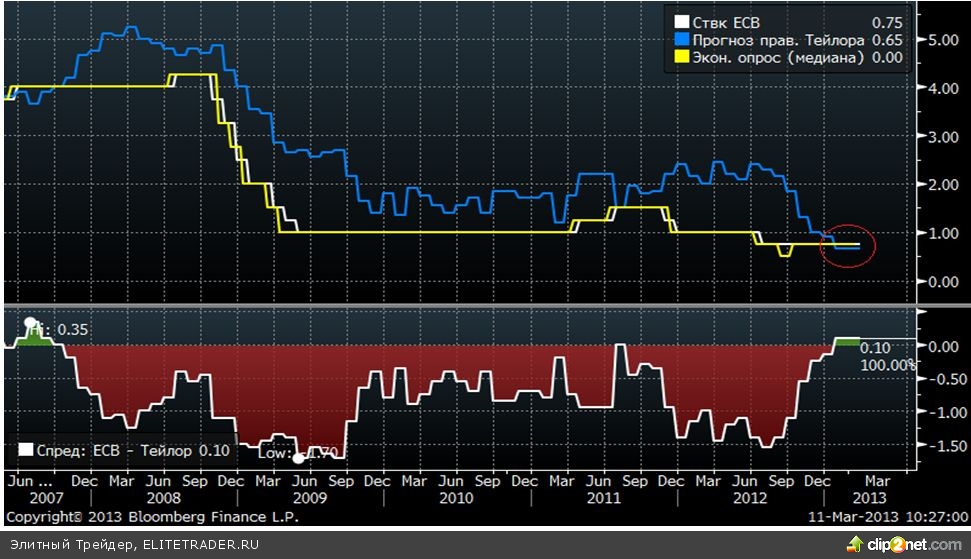This screenshot has height=559, width=971.
Task: Click the 5.00 axis tick arrow
Action: [x=918, y=40]
